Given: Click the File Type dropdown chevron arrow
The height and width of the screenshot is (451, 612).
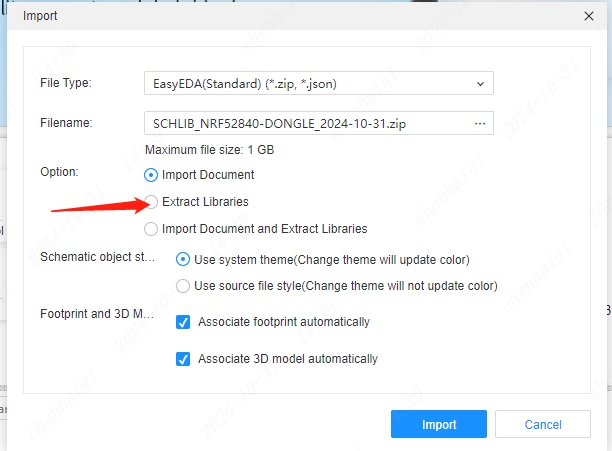Looking at the screenshot, I should tap(480, 84).
